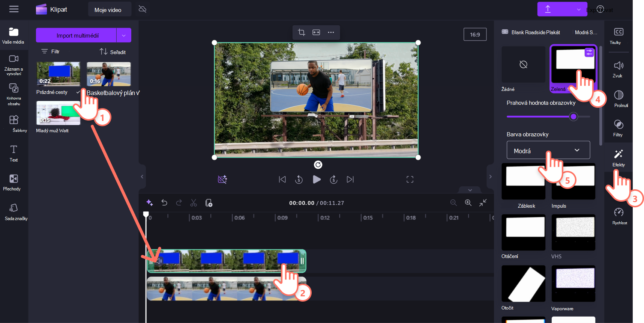
Task: Click the duplicate clip icon
Action: point(209,203)
